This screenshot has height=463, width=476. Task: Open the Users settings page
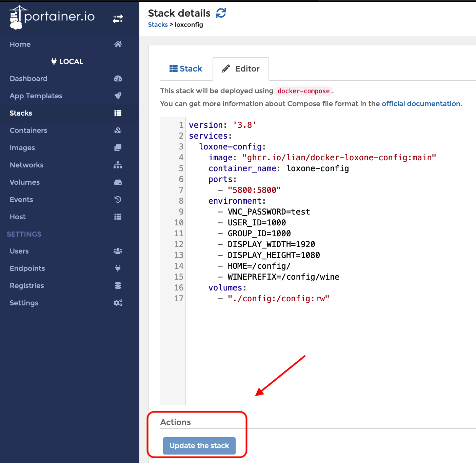19,251
